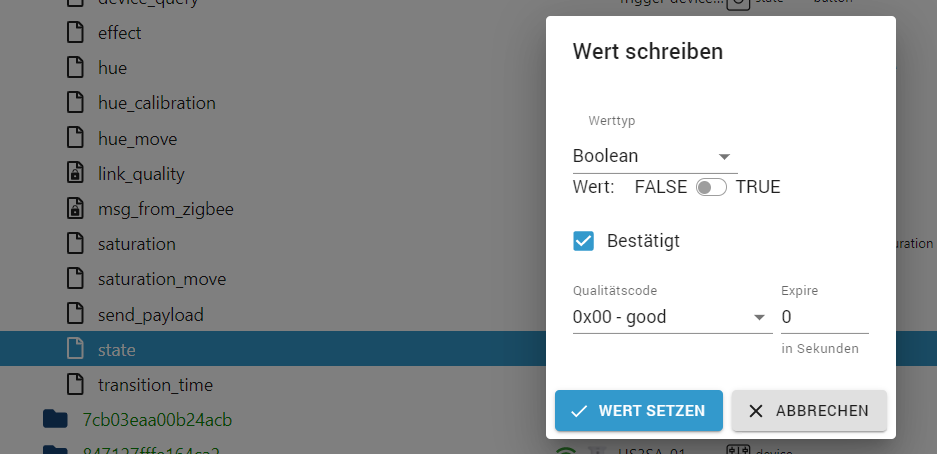Click the file icon next to transition_time

point(75,384)
